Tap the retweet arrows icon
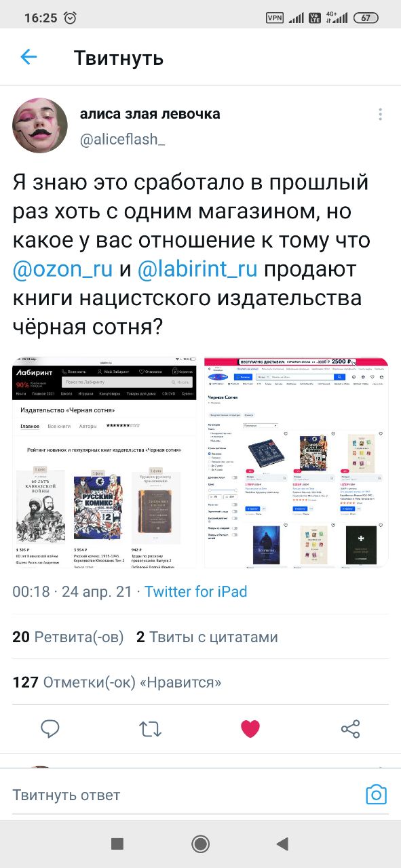This screenshot has height=868, width=401. [150, 729]
